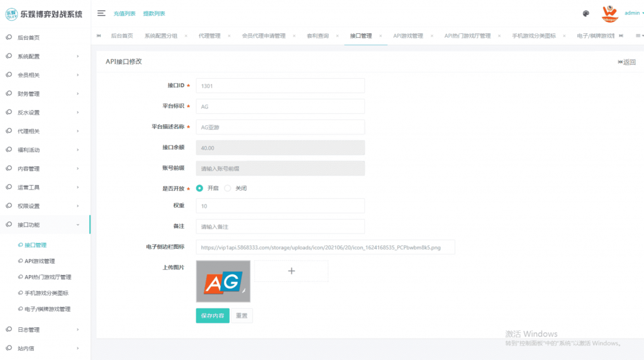Click the 保存内容 button
The width and height of the screenshot is (644, 360).
(212, 315)
